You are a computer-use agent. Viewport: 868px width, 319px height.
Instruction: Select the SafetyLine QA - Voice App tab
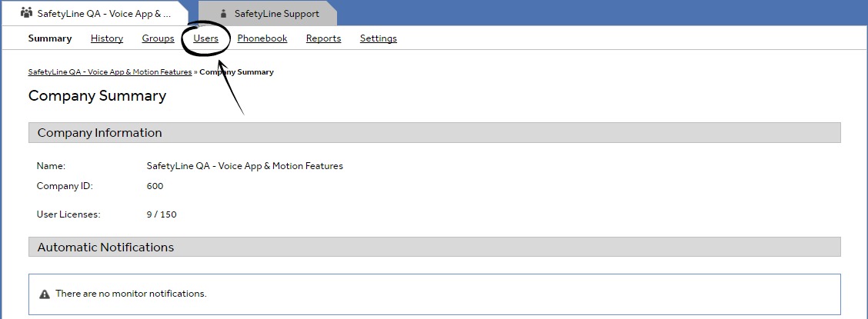pos(104,14)
